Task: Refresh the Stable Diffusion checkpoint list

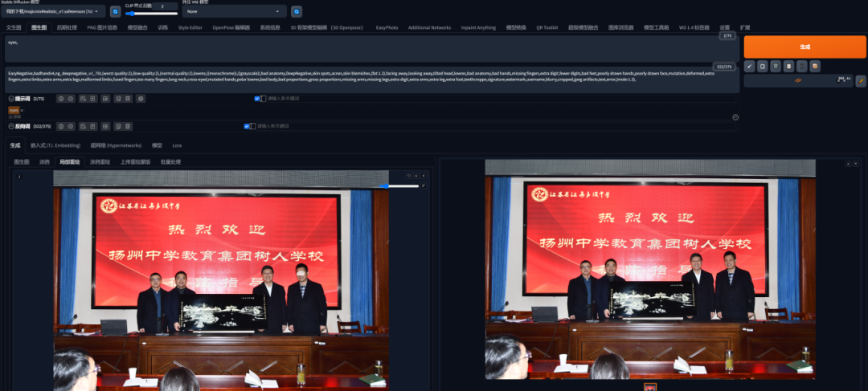Action: [x=115, y=11]
